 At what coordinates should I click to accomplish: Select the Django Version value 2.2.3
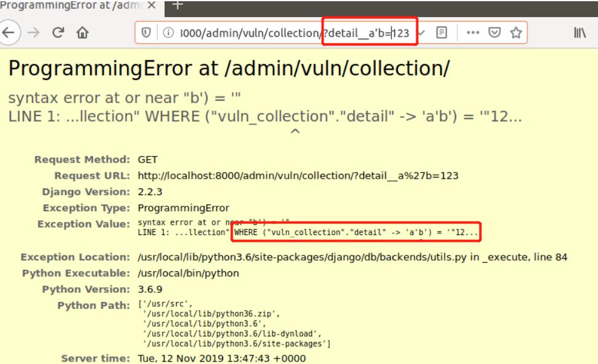[150, 192]
